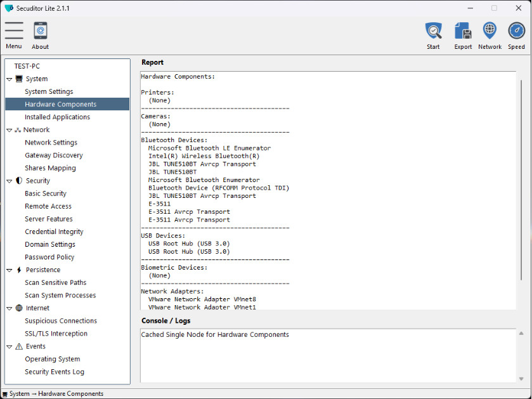Select Installed Applications in sidebar
The height and width of the screenshot is (399, 532).
point(57,117)
